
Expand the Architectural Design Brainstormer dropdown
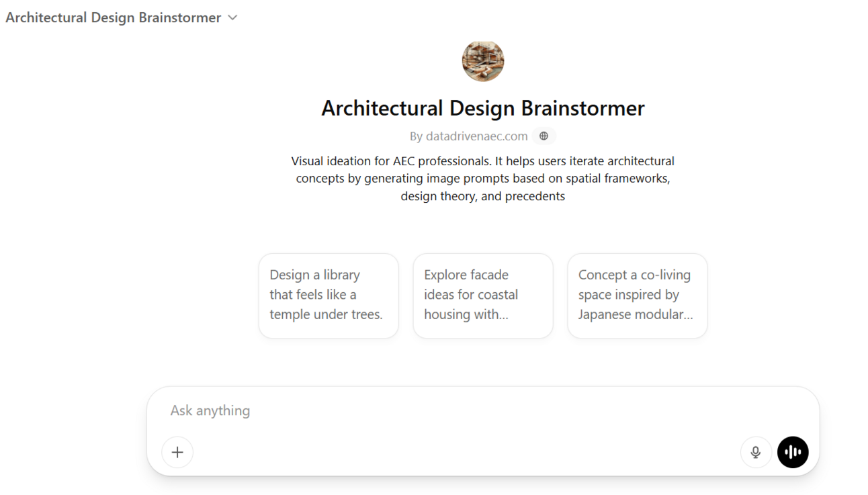pos(232,17)
